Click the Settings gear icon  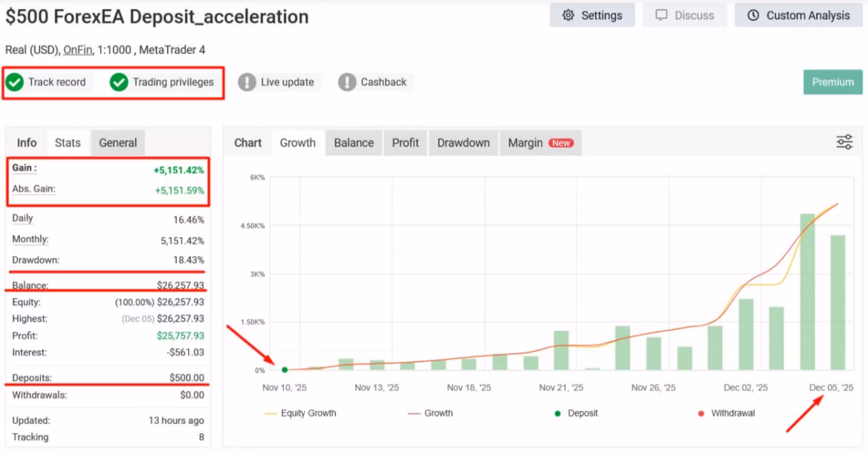(568, 15)
